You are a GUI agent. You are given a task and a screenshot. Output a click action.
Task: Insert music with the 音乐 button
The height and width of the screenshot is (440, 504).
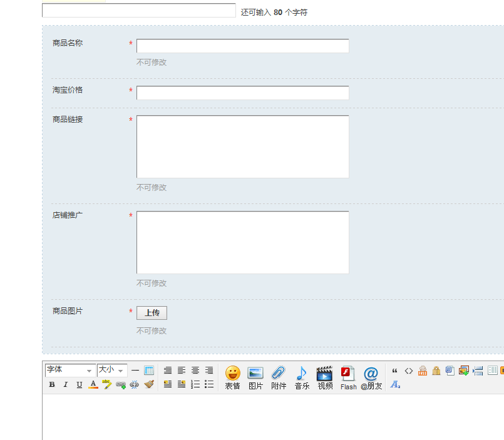[302, 377]
